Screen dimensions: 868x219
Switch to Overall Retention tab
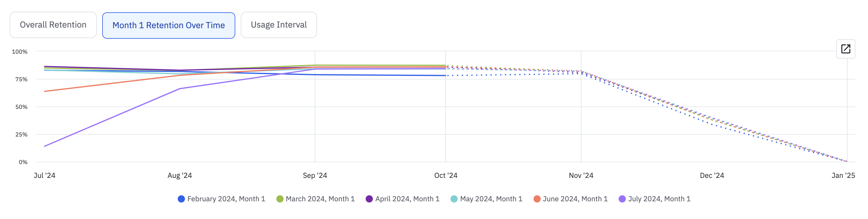(x=53, y=25)
